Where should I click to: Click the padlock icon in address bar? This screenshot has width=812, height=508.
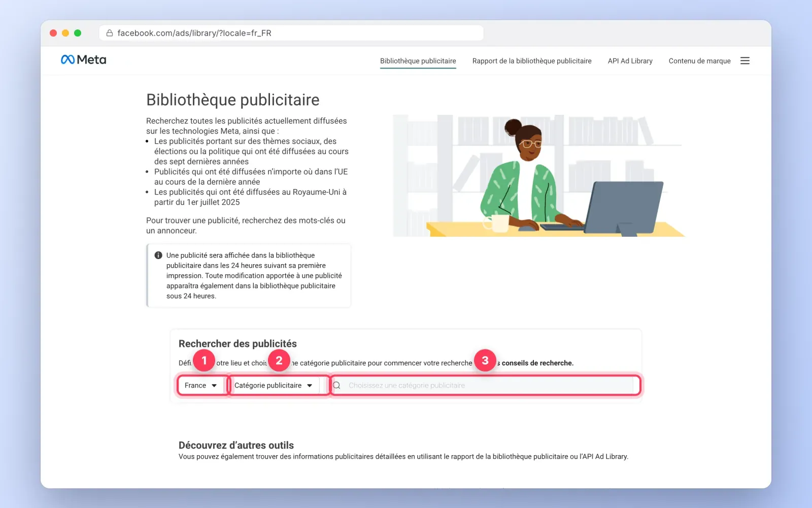(109, 33)
